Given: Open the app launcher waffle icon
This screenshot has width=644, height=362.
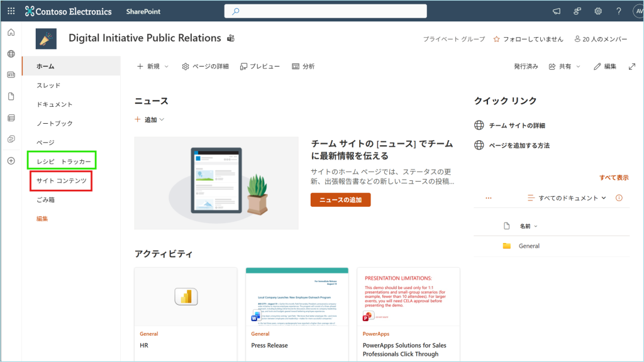Looking at the screenshot, I should 11,11.
